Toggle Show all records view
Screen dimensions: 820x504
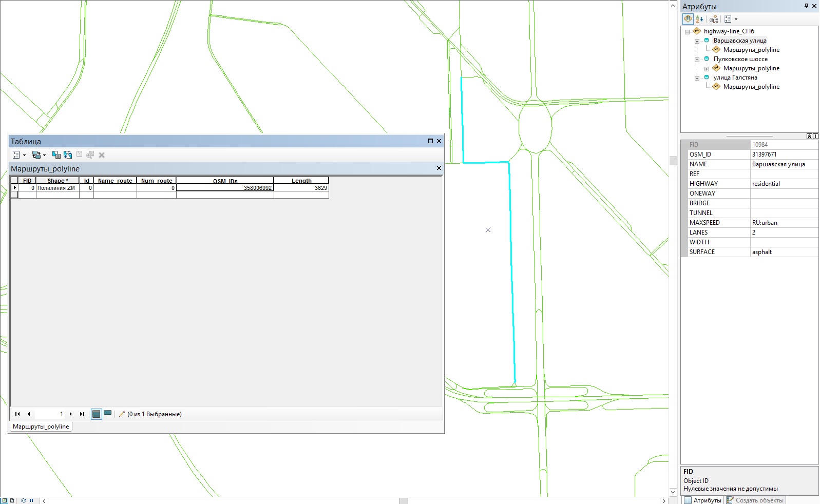(96, 414)
